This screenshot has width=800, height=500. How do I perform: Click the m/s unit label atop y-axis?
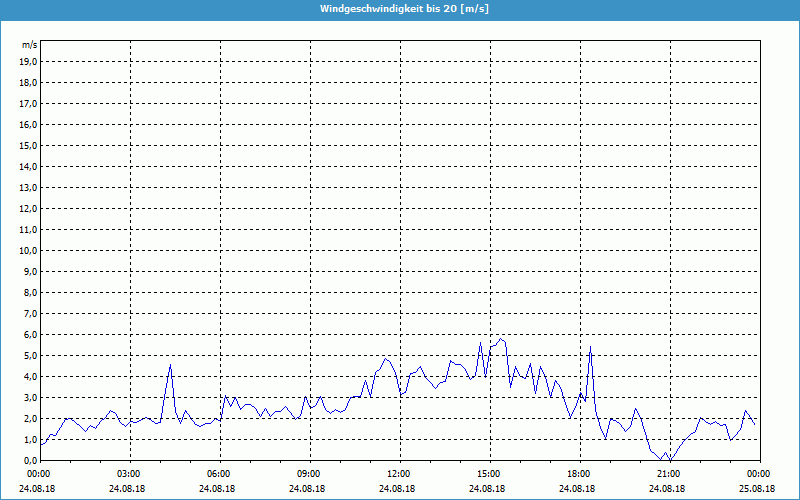pyautogui.click(x=29, y=45)
